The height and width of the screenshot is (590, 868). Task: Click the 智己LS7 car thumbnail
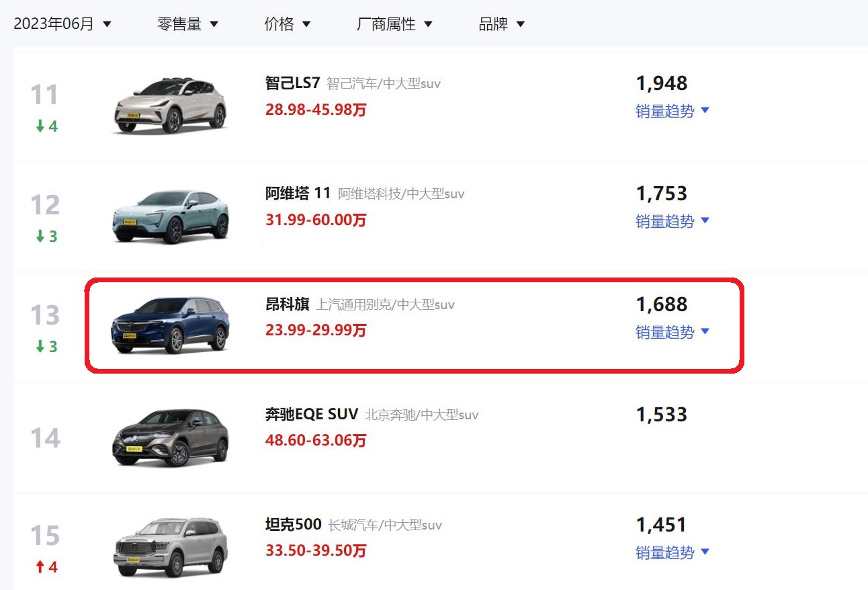pyautogui.click(x=170, y=106)
